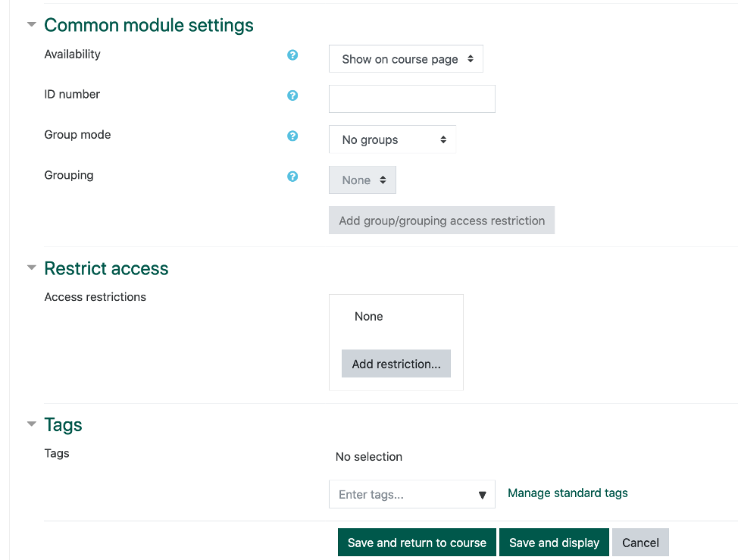Open help for Group mode setting

pyautogui.click(x=292, y=136)
